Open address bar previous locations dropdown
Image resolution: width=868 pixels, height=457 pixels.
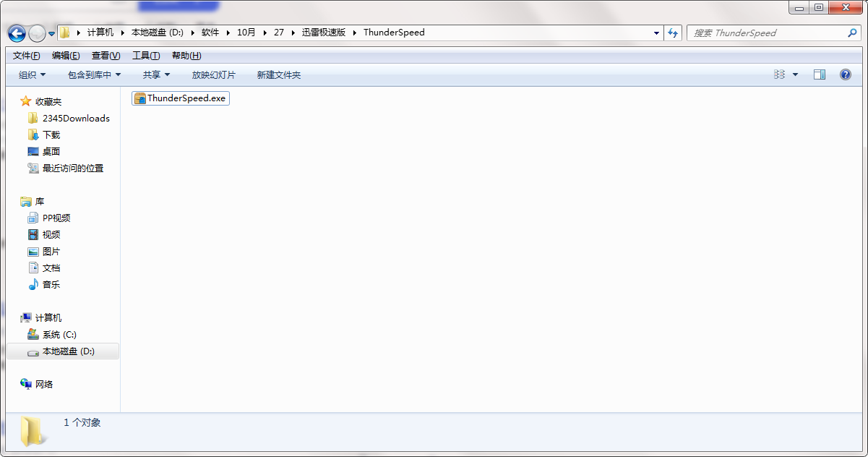pyautogui.click(x=656, y=33)
